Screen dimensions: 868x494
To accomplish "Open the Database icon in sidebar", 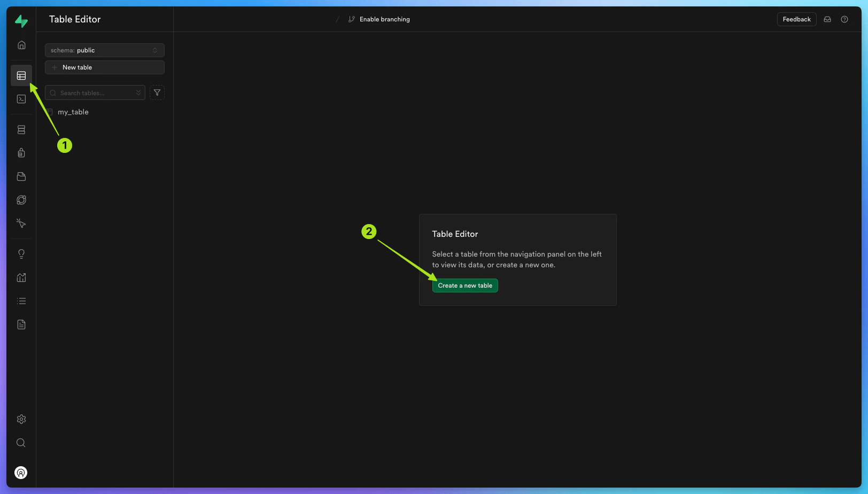I will [21, 129].
